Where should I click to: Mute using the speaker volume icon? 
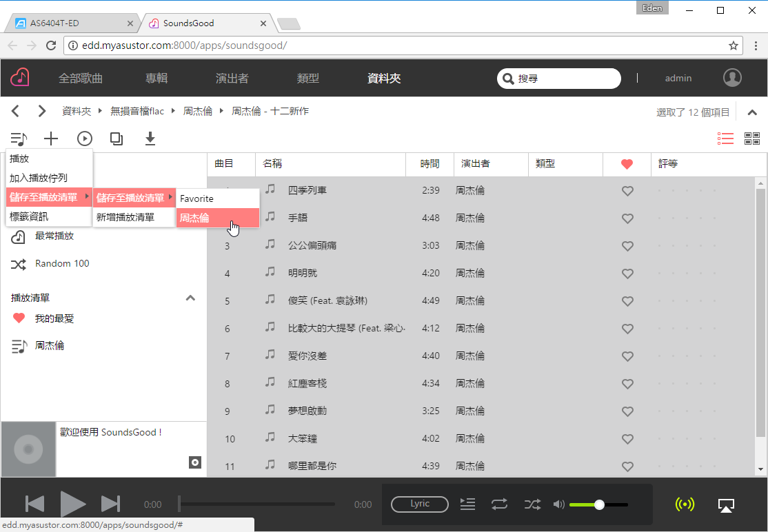tap(558, 504)
